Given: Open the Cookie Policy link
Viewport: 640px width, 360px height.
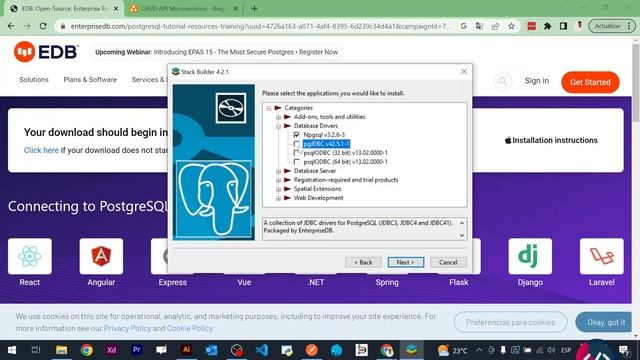Looking at the screenshot, I should [189, 328].
